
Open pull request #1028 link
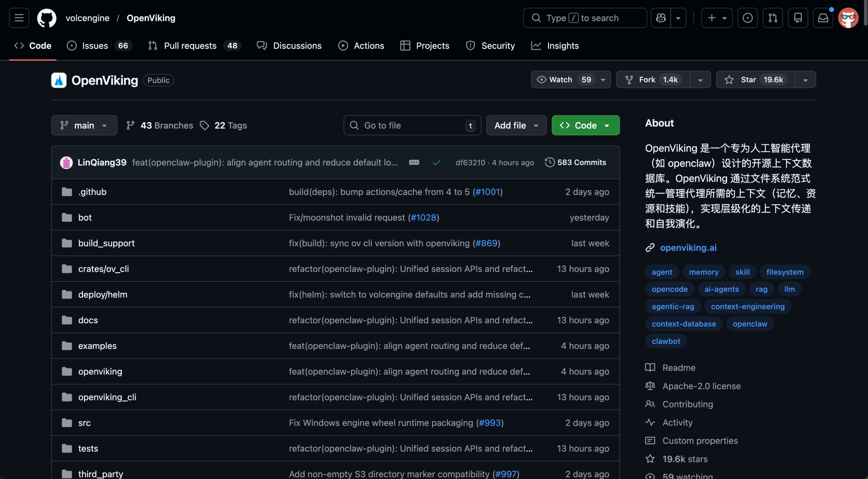[423, 217]
